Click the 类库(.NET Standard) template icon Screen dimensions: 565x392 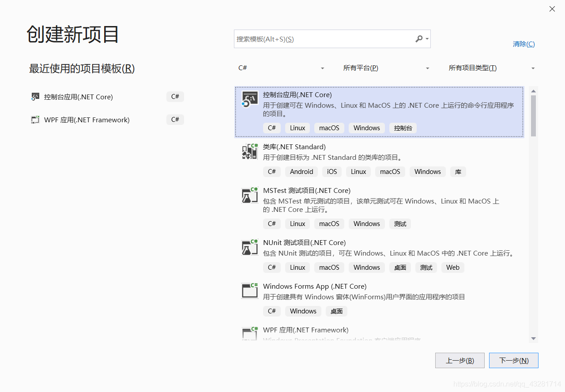click(x=250, y=151)
